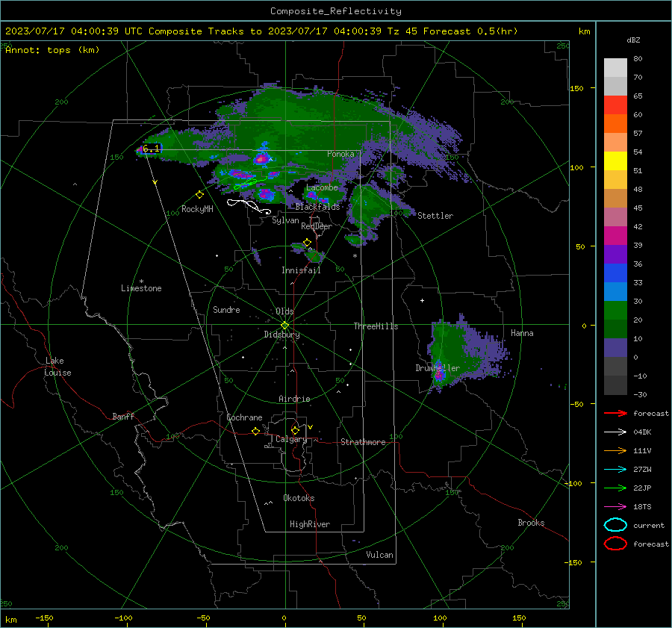Click the Vulcan city label
Image resolution: width=672 pixels, height=628 pixels.
click(x=379, y=555)
